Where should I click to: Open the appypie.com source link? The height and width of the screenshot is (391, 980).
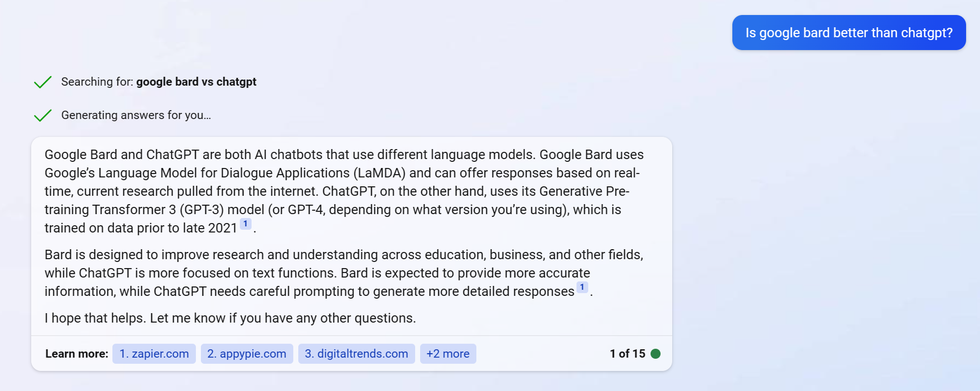247,354
